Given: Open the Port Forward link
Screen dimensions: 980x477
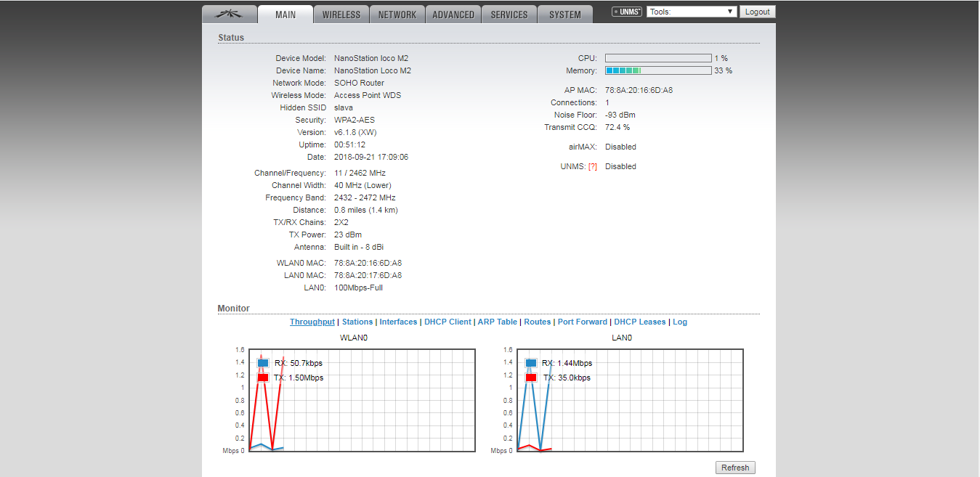Looking at the screenshot, I should coord(583,322).
